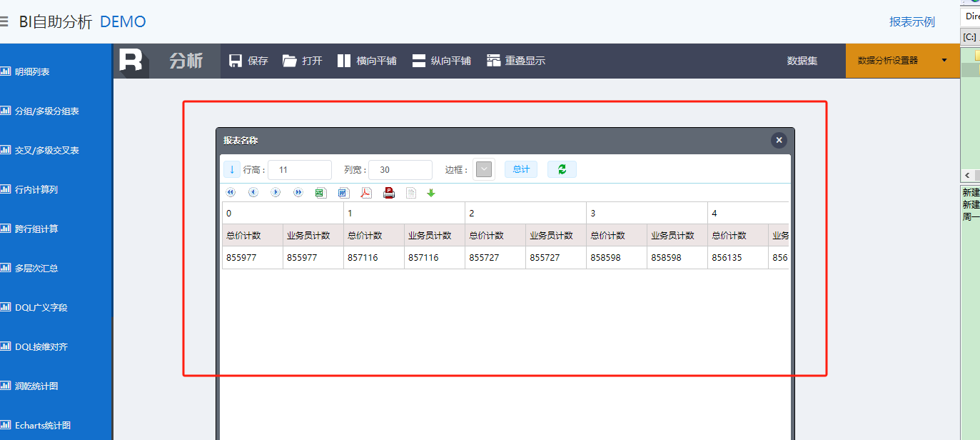980x440 pixels.
Task: Click the R logo in the toolbar
Action: (x=131, y=61)
